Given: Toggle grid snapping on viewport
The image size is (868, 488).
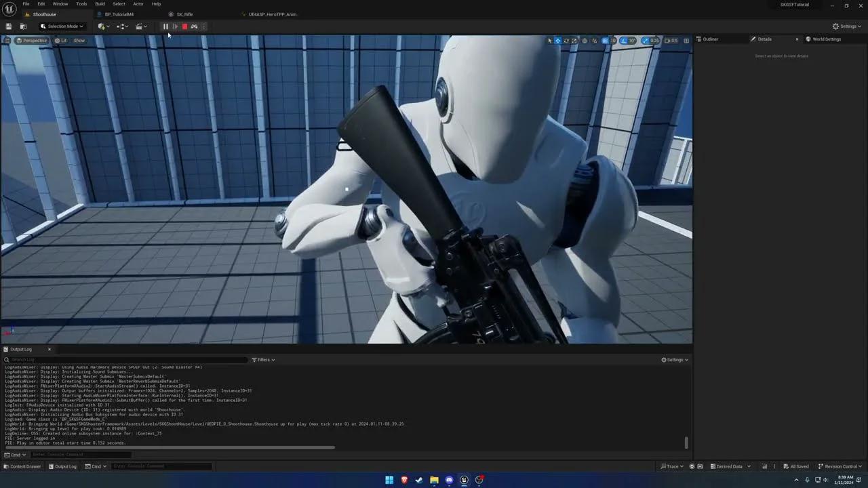Looking at the screenshot, I should pyautogui.click(x=605, y=41).
